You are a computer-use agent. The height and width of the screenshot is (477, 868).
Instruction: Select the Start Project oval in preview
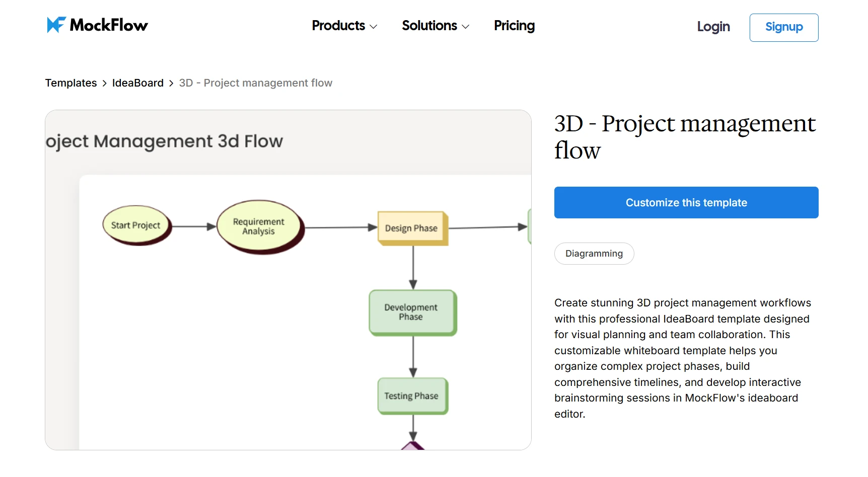coord(136,225)
